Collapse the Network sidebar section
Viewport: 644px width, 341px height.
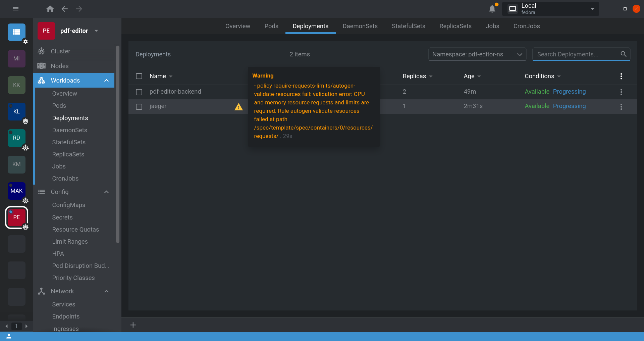[x=106, y=291]
